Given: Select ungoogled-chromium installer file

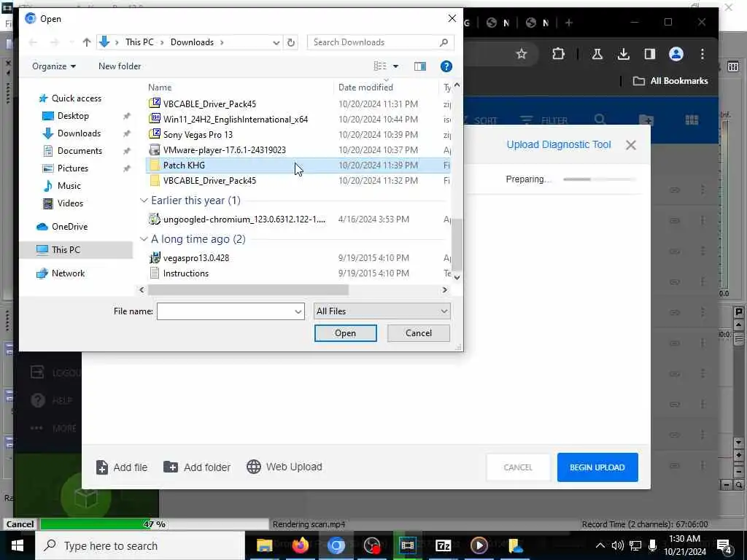Looking at the screenshot, I should (x=298, y=219).
